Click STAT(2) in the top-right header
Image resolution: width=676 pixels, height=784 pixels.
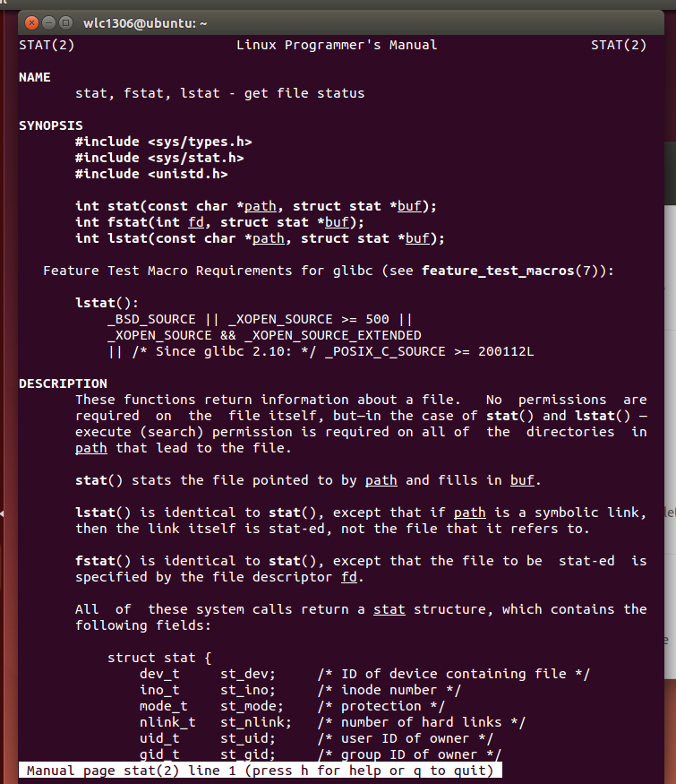click(x=619, y=46)
